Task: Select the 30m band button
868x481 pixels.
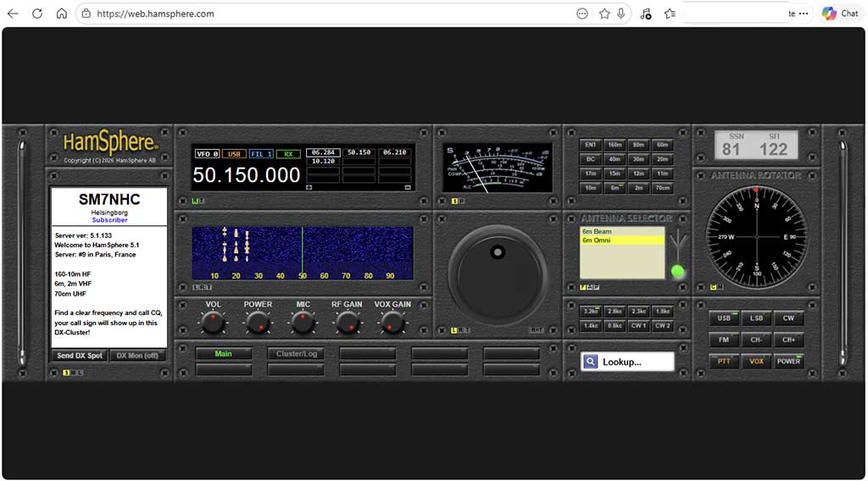Action: click(638, 159)
